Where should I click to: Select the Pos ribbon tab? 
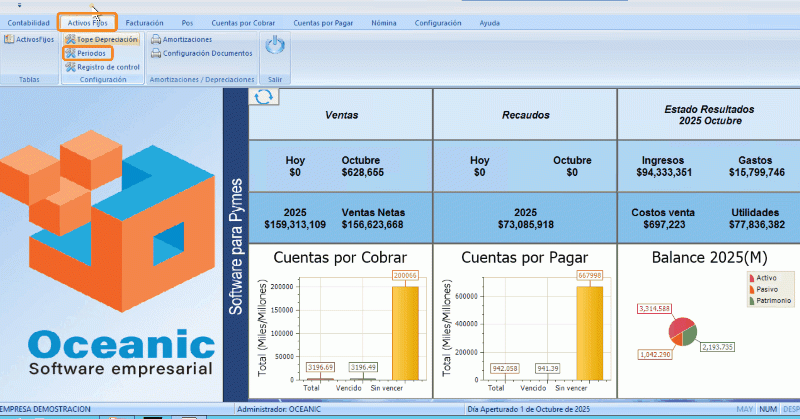[188, 22]
